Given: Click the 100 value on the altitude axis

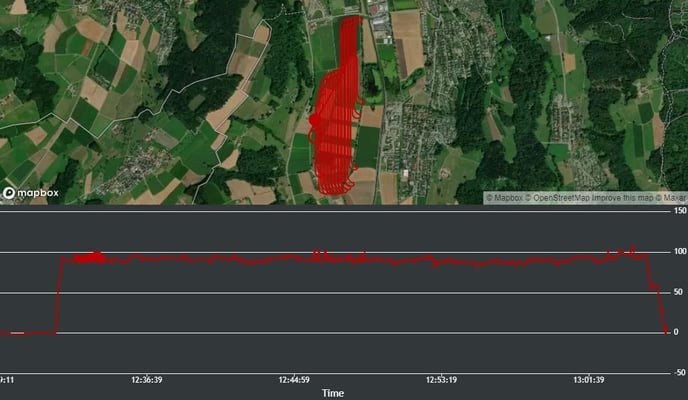Looking at the screenshot, I should (680, 251).
